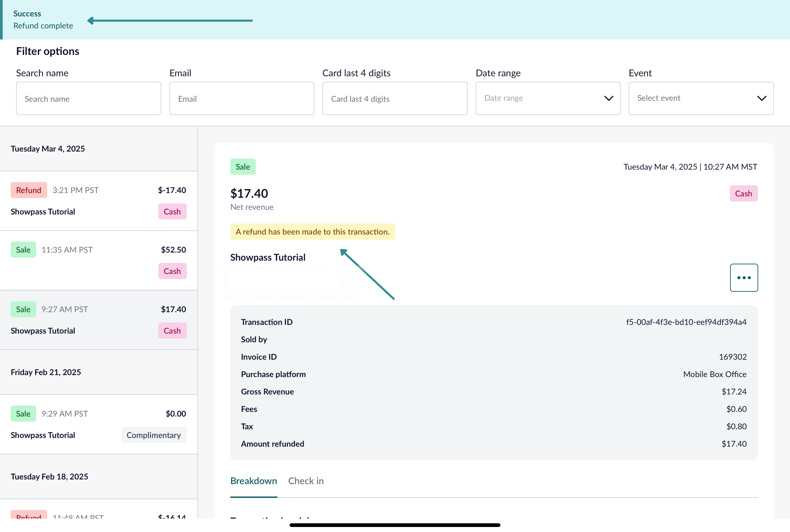790x532 pixels.
Task: Open the 11:35 AM $52.50 sale
Action: tap(99, 260)
